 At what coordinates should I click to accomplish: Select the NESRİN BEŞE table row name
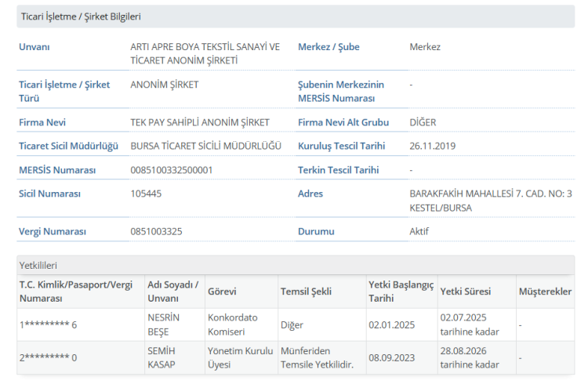point(164,324)
